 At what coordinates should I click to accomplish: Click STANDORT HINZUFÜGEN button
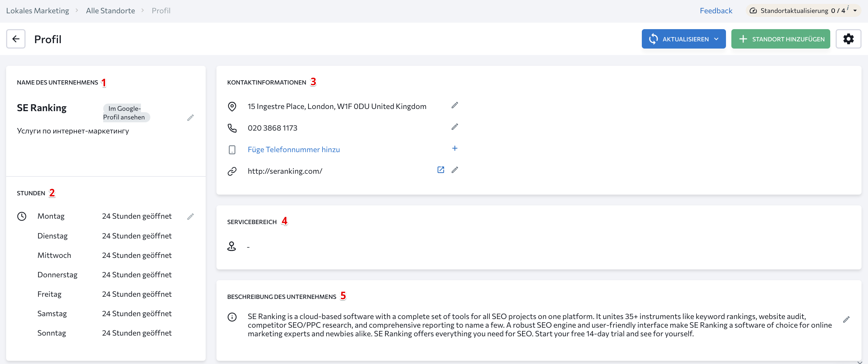tap(781, 39)
